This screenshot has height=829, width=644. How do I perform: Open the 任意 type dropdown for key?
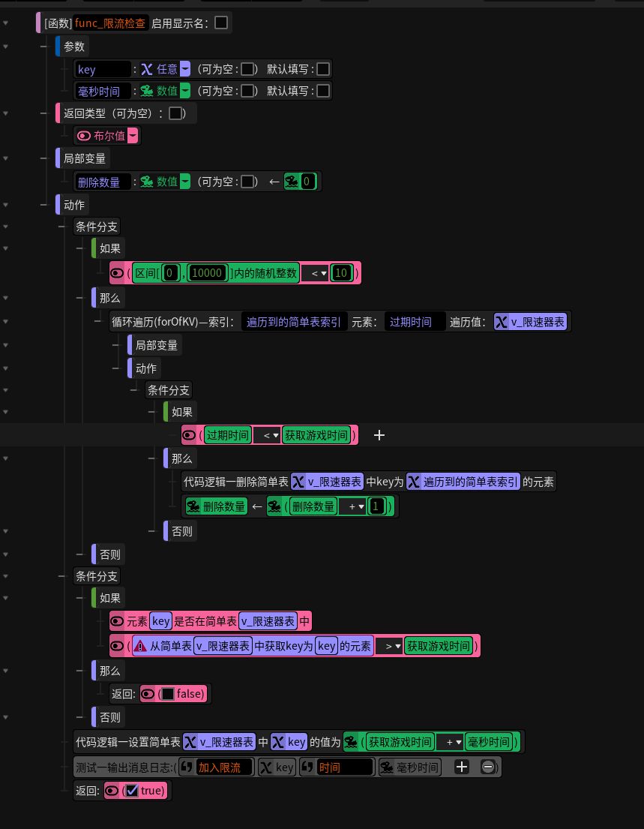click(x=185, y=69)
